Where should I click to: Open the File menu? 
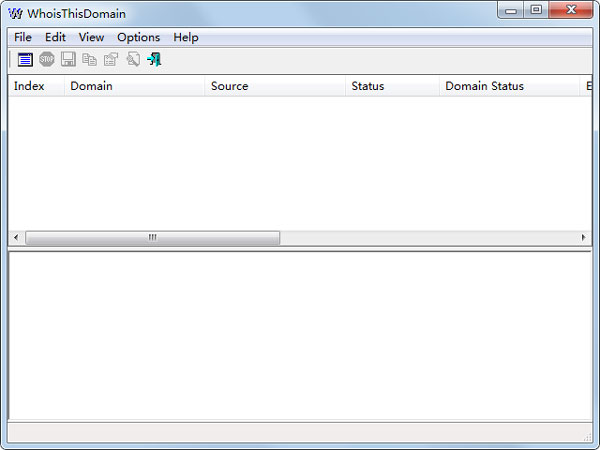[23, 38]
